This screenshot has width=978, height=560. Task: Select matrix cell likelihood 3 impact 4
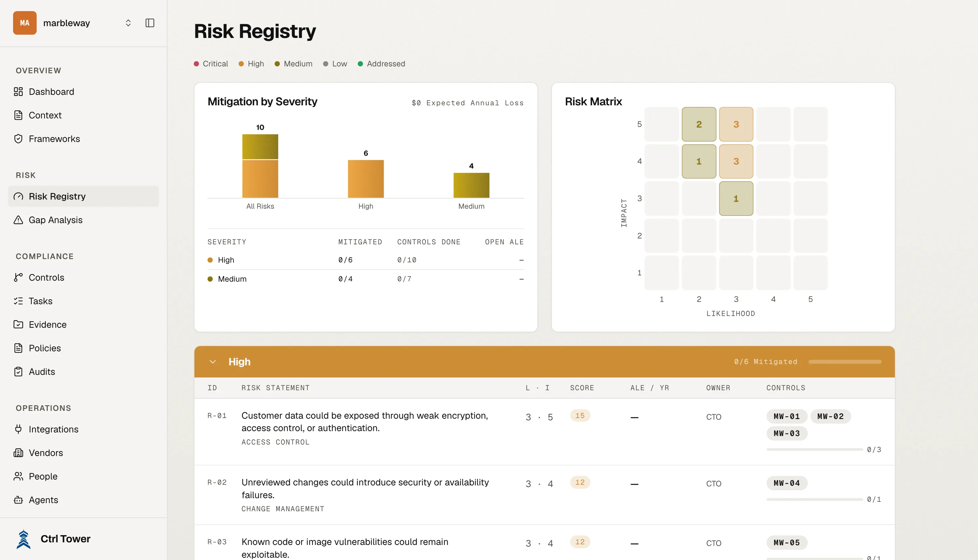[736, 161]
